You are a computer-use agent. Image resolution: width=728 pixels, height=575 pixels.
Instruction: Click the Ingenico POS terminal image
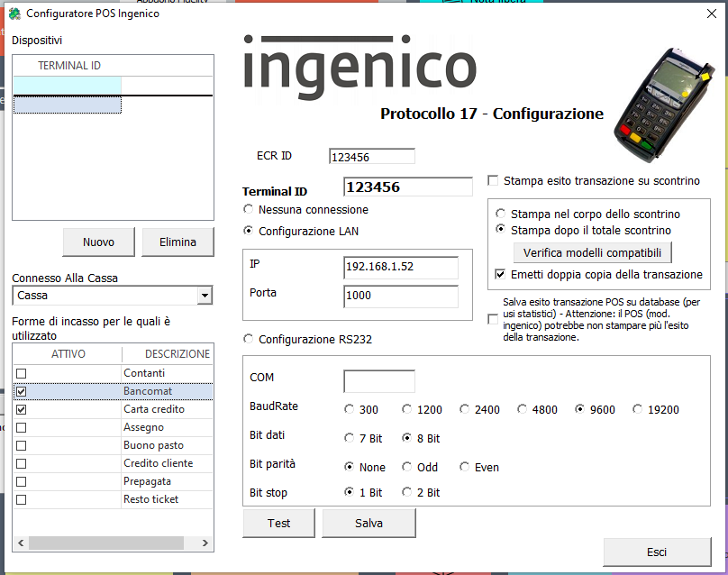pos(664,105)
